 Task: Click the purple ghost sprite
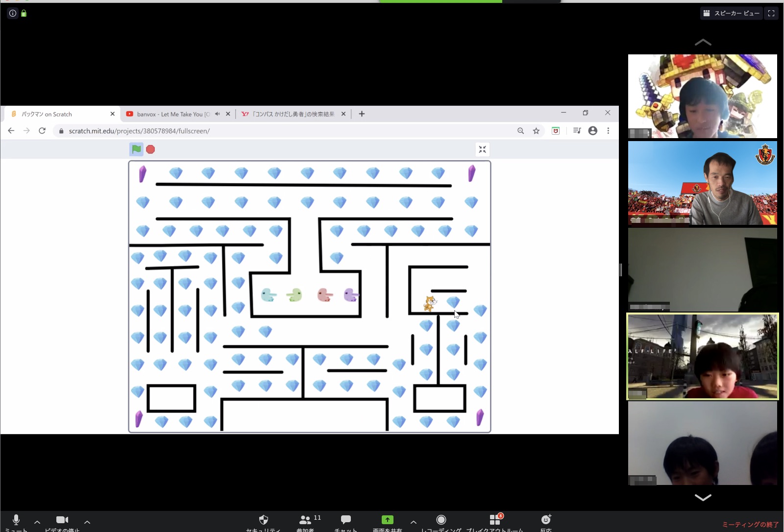click(x=351, y=295)
